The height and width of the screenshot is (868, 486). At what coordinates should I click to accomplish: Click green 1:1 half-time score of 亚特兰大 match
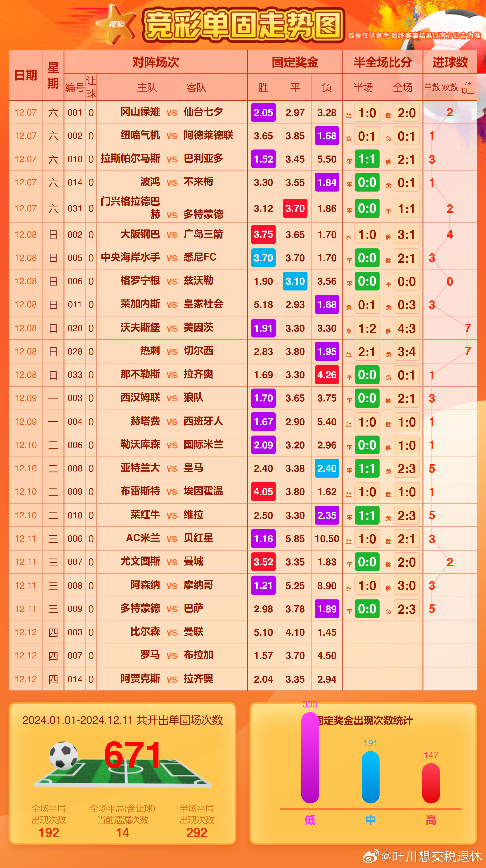367,468
